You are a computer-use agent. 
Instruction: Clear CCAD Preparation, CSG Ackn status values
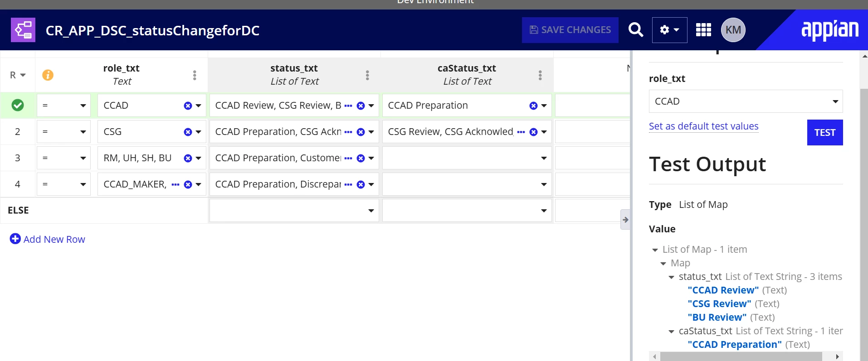tap(361, 132)
